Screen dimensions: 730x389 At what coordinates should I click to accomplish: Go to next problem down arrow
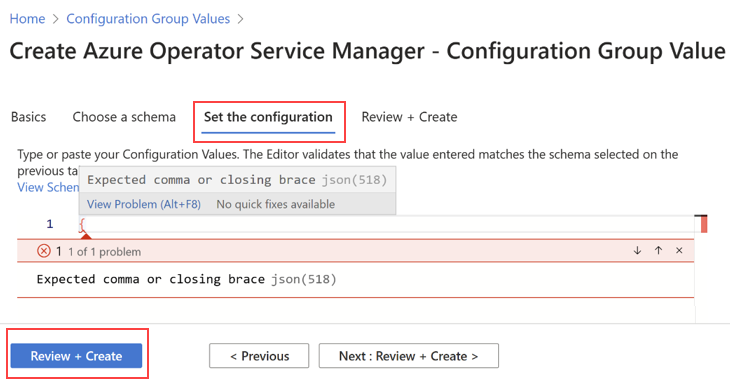[637, 251]
